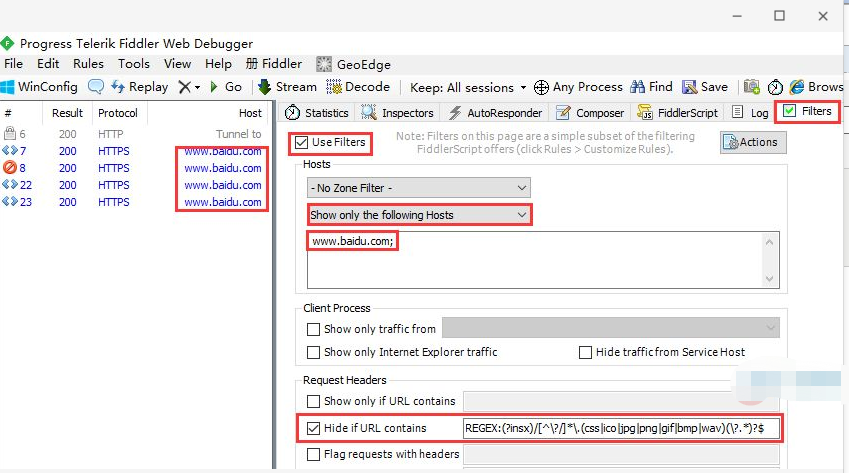Enable Show only traffic from checkbox
The image size is (849, 473).
313,329
